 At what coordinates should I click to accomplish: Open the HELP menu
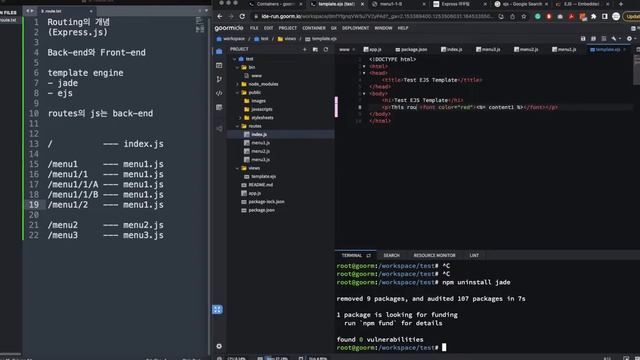tap(403, 28)
